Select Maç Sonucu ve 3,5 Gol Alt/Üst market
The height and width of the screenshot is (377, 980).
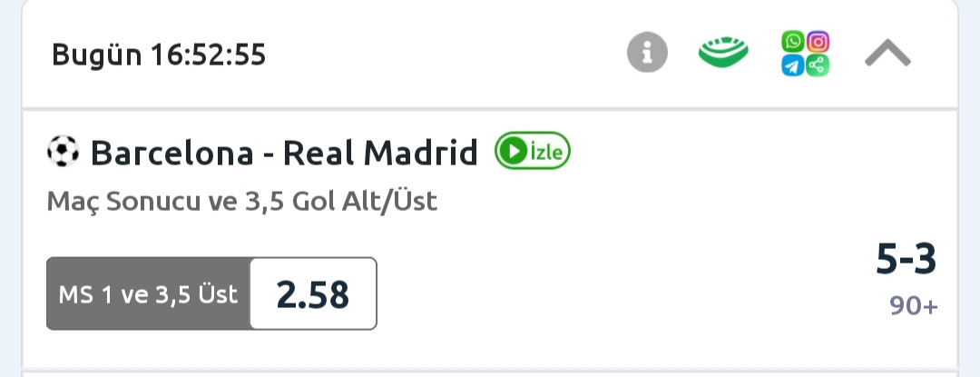pos(241,201)
